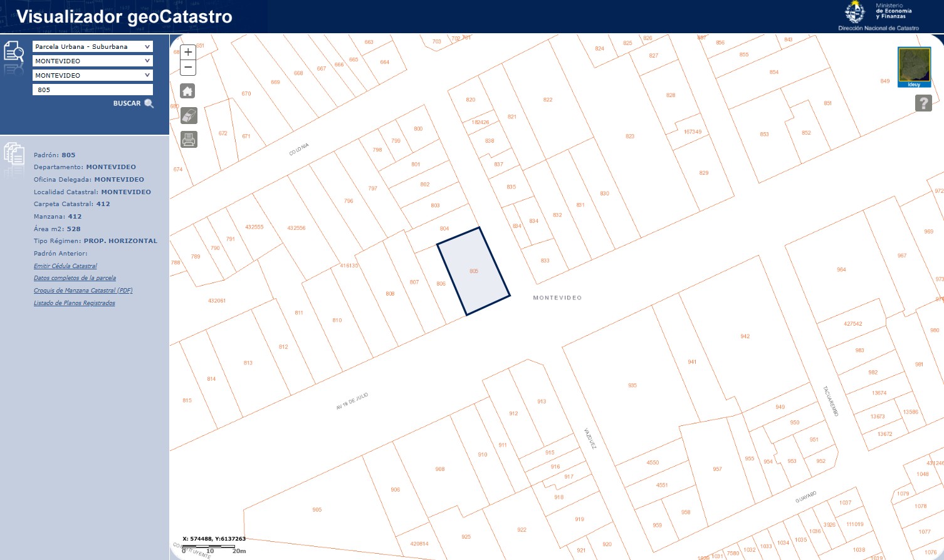This screenshot has height=560, width=944.
Task: Open Emitir Cédula Catastral link
Action: point(65,266)
